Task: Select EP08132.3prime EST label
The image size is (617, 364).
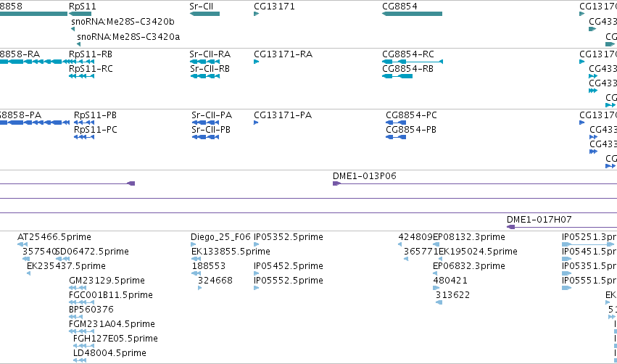Action: tap(469, 237)
